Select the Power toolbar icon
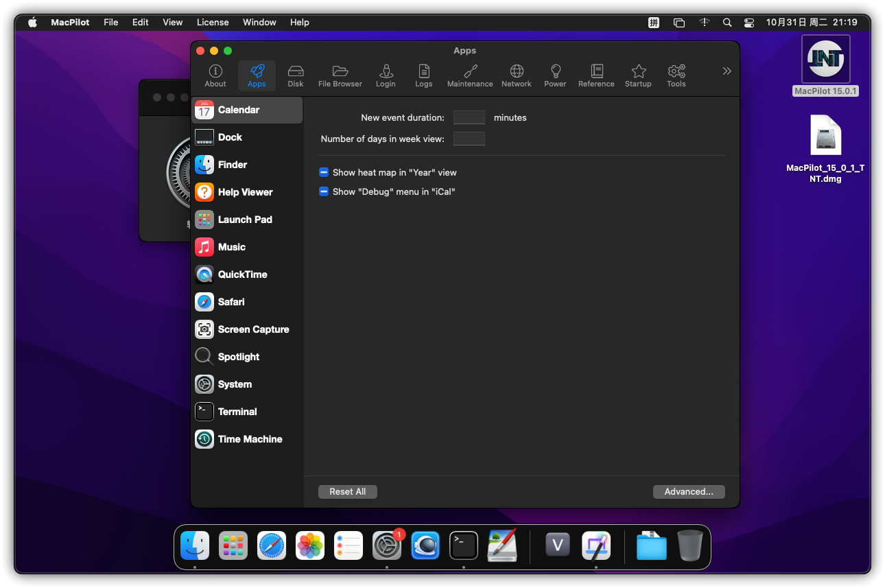The height and width of the screenshot is (588, 885). (x=555, y=75)
